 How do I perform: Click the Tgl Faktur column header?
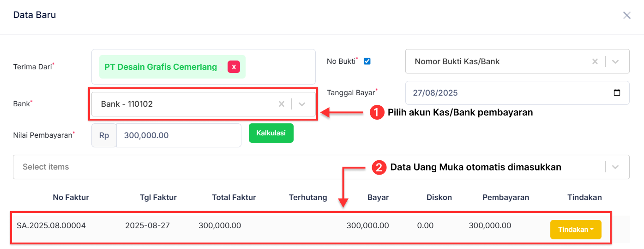158,197
